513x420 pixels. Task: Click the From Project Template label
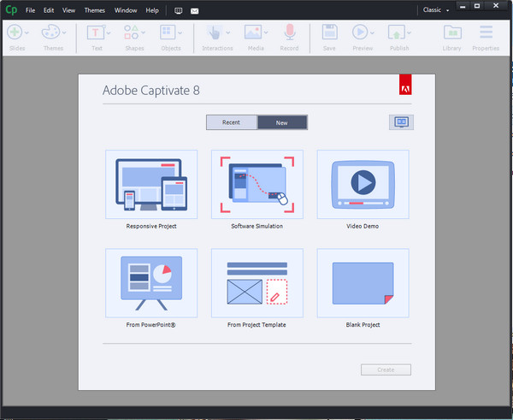coord(256,325)
